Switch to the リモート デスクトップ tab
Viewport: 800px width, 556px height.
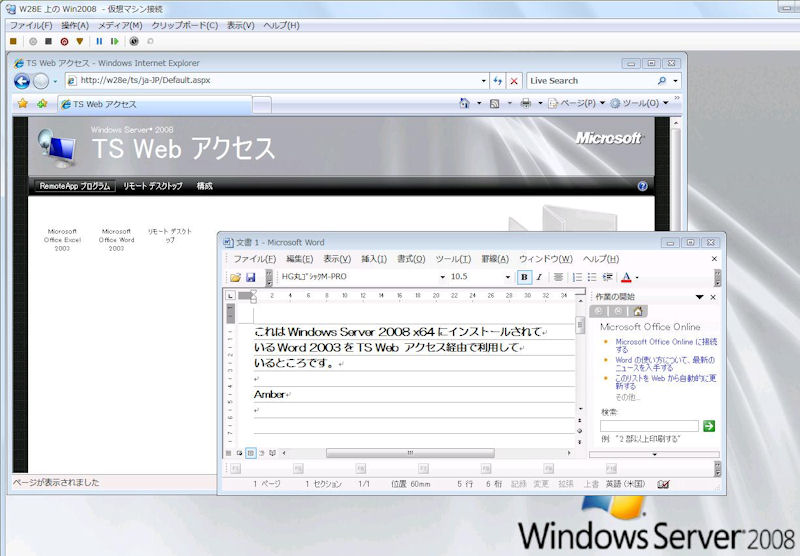point(153,186)
